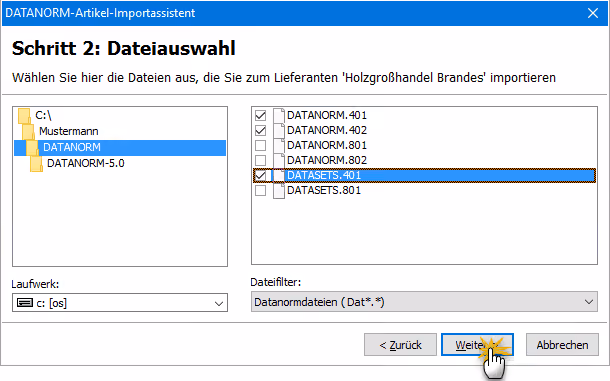
Task: Select the DATANORM.802 file name
Action: pos(327,160)
